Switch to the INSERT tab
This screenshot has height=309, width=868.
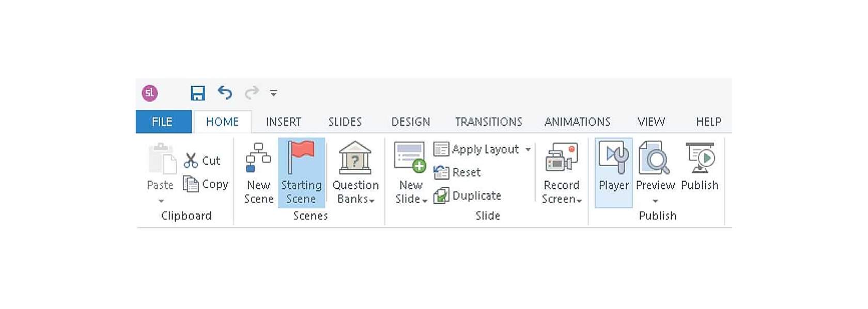tap(283, 122)
